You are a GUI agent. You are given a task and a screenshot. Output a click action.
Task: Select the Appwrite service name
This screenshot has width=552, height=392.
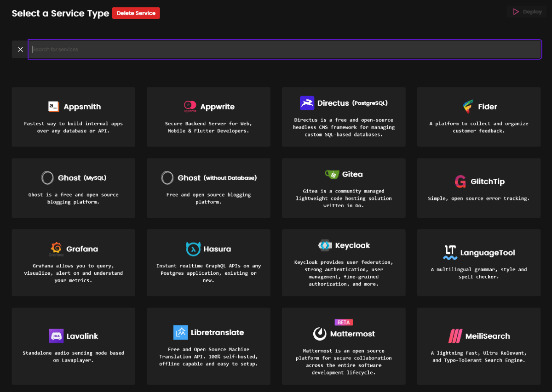click(x=218, y=107)
